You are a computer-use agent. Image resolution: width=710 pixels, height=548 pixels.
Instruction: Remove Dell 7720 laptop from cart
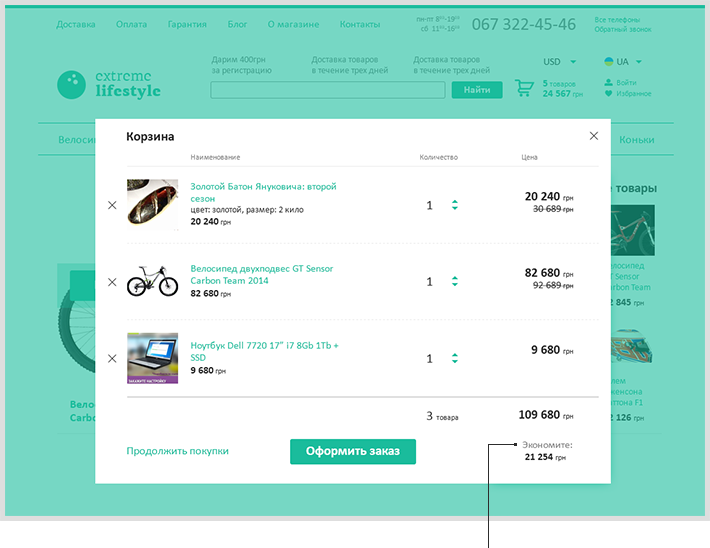click(x=112, y=358)
